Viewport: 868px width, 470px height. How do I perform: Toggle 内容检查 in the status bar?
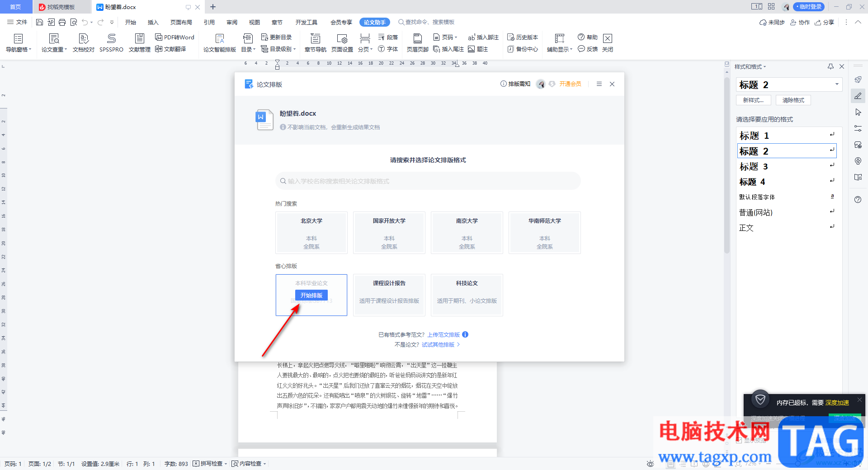pyautogui.click(x=249, y=464)
